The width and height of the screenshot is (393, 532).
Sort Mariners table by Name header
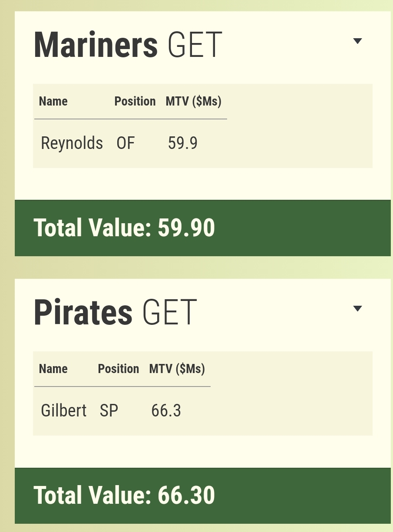(53, 101)
